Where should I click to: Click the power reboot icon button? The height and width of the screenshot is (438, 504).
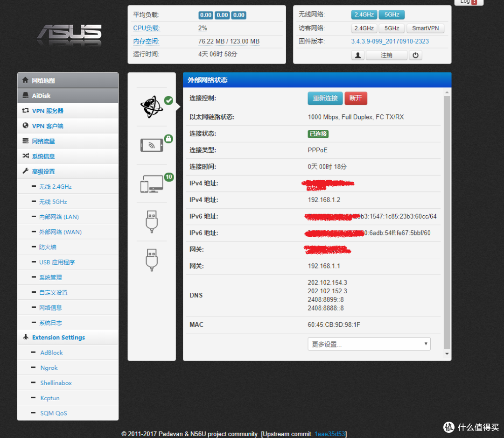[x=415, y=55]
